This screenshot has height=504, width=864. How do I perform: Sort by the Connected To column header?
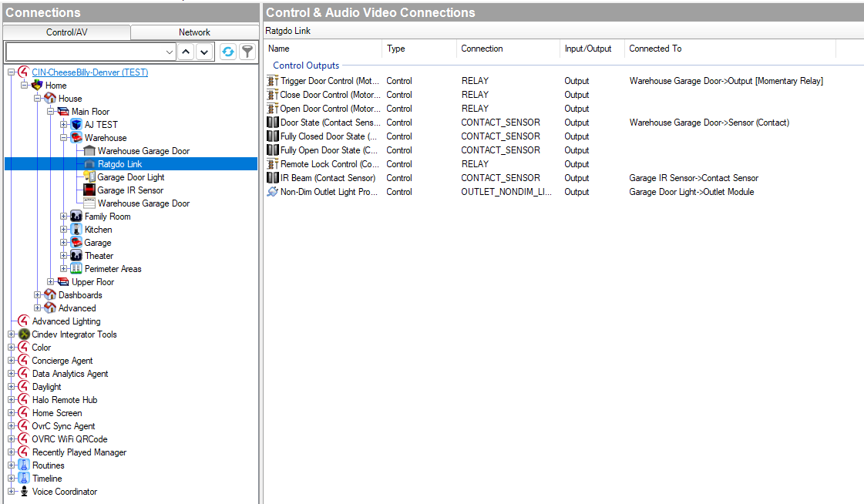point(655,49)
